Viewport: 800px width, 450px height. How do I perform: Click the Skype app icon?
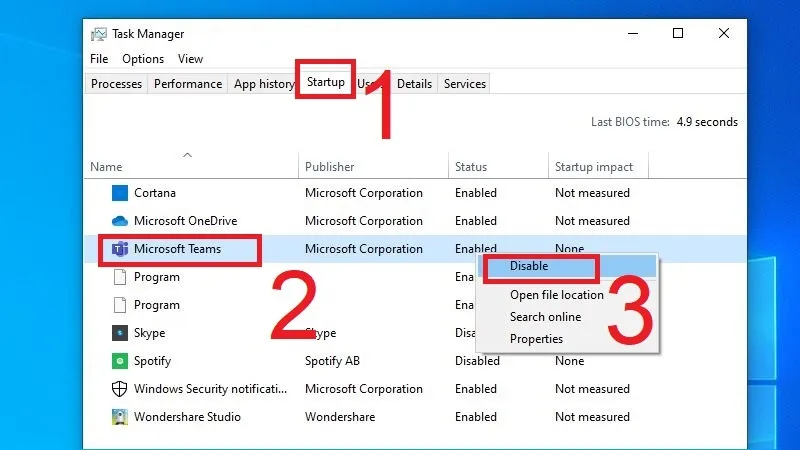tap(120, 333)
